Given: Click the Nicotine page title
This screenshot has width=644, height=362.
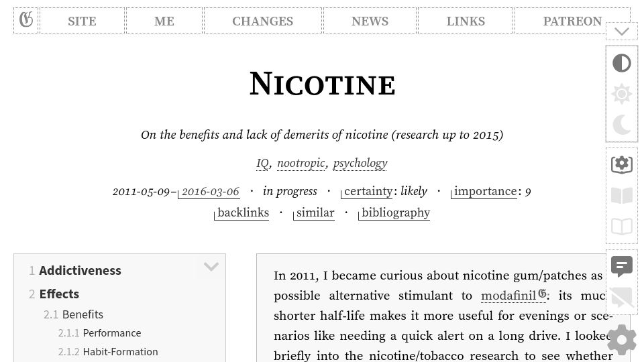Looking at the screenshot, I should [x=323, y=84].
